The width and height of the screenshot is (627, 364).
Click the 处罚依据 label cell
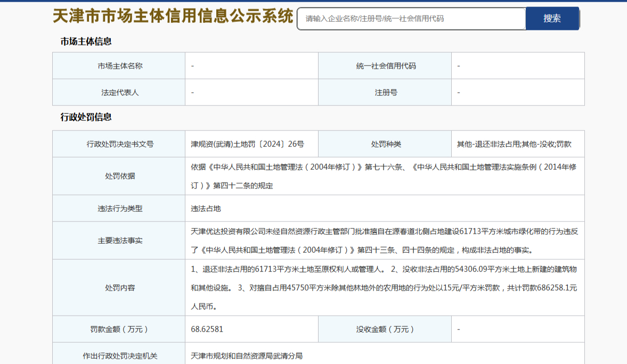119,176
